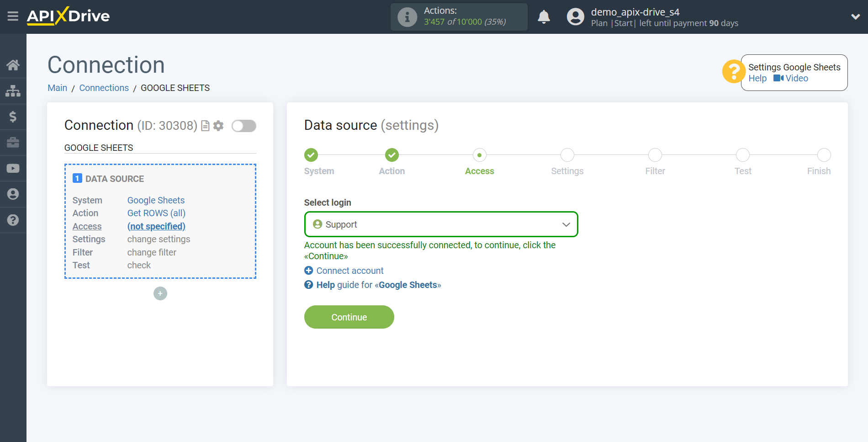Open the Video link in settings tooltip
Viewport: 868px width, 442px height.
pyautogui.click(x=791, y=78)
